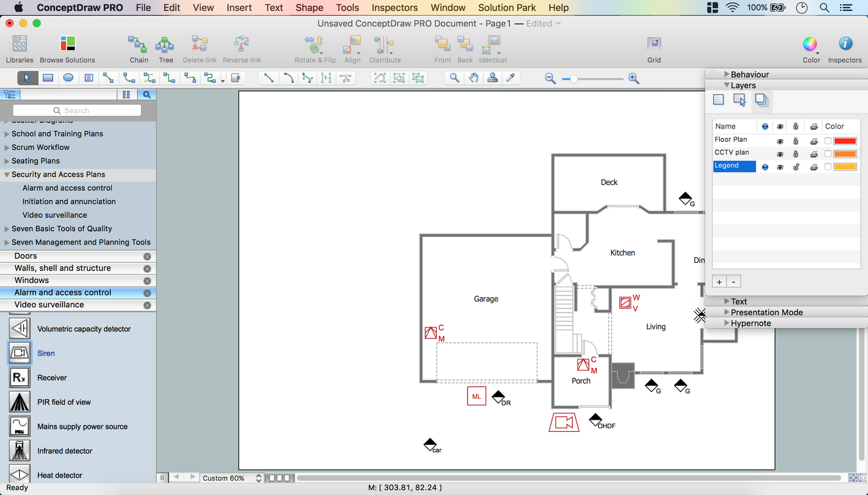Screen dimensions: 868x495
Task: Remove layer with the minus button
Action: (733, 282)
